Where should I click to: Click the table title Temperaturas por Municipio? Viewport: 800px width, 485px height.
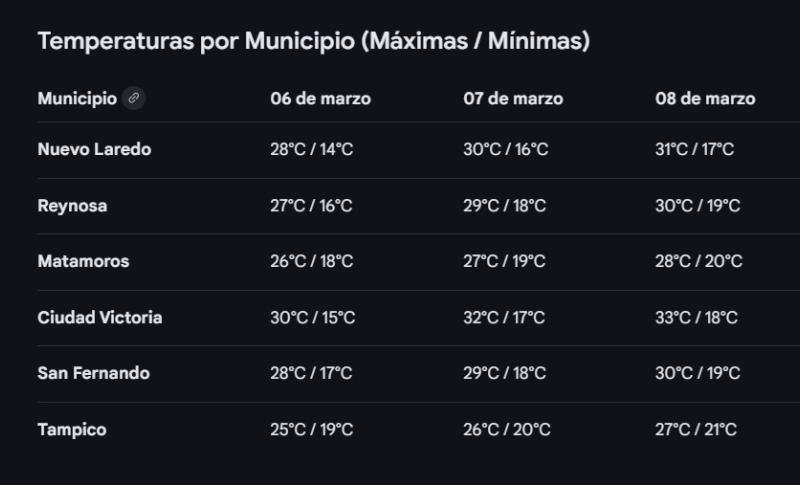tap(313, 41)
